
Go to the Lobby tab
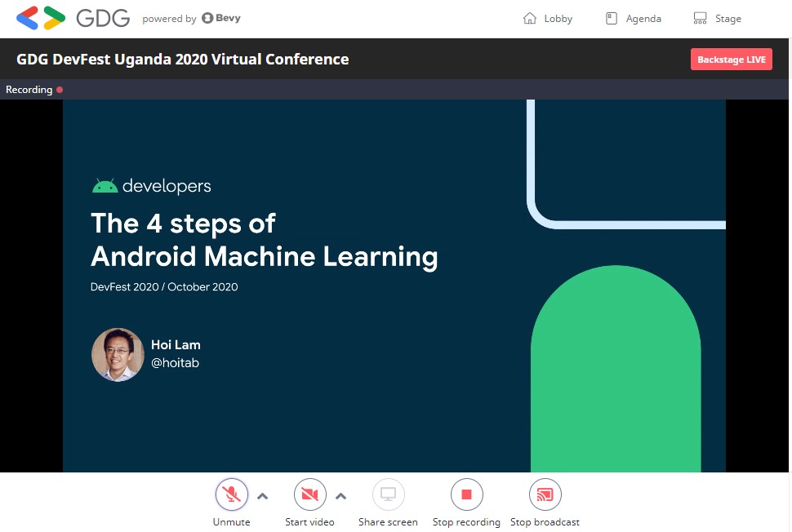click(548, 19)
